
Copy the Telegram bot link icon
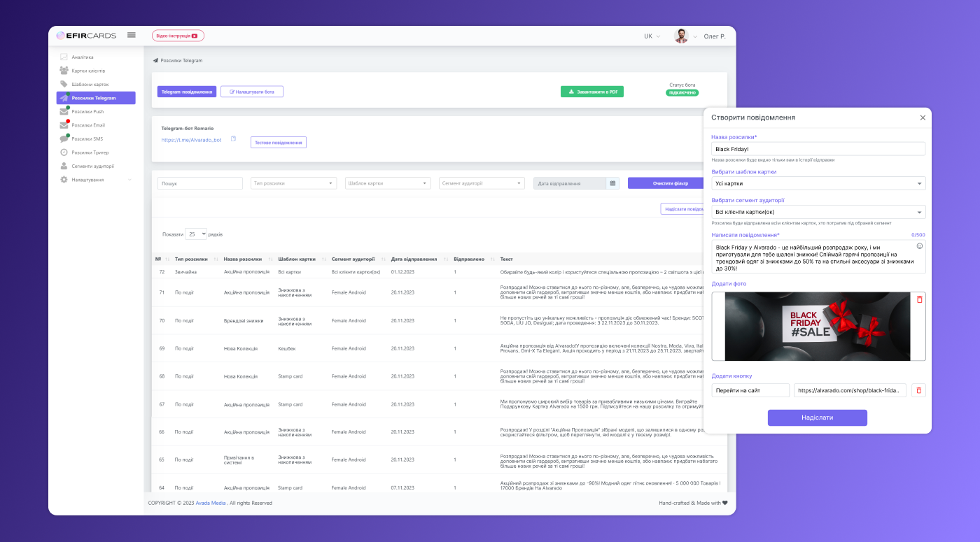(x=234, y=139)
